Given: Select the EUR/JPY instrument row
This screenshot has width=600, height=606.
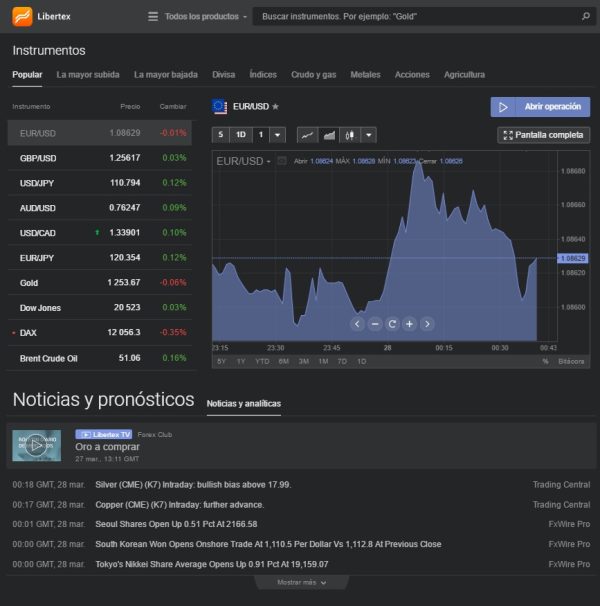Looking at the screenshot, I should coord(100,258).
